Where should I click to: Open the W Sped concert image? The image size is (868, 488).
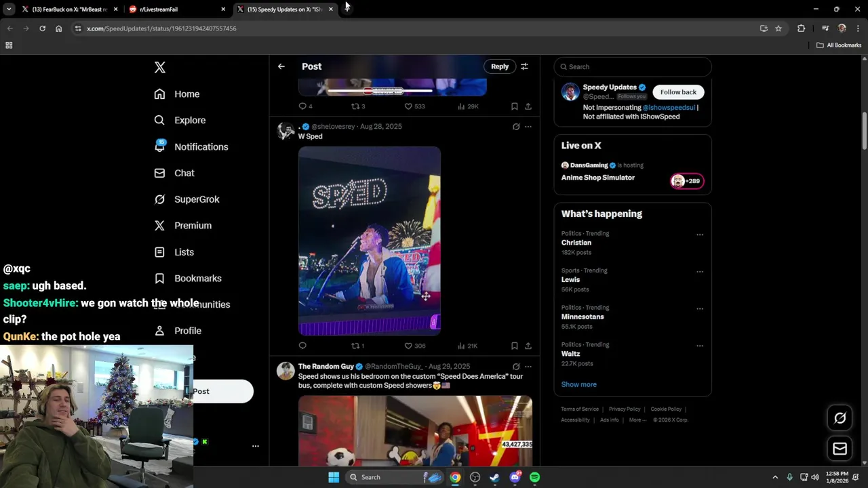click(x=370, y=241)
